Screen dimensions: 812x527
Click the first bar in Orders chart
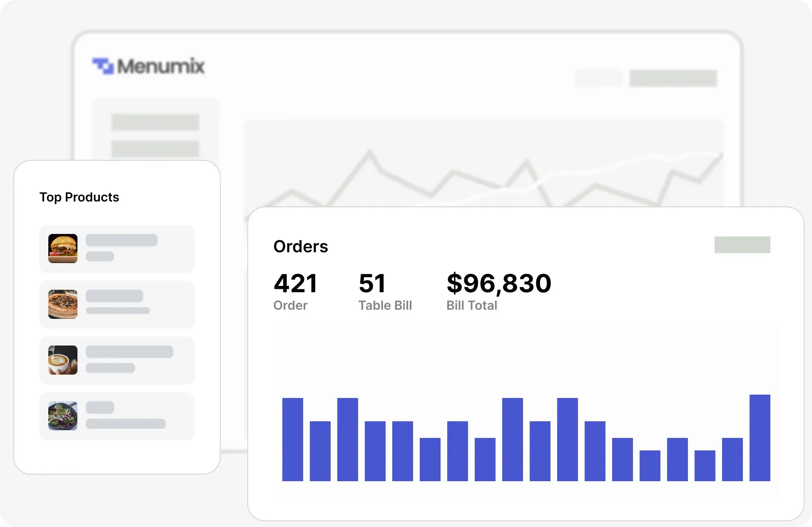coord(292,439)
